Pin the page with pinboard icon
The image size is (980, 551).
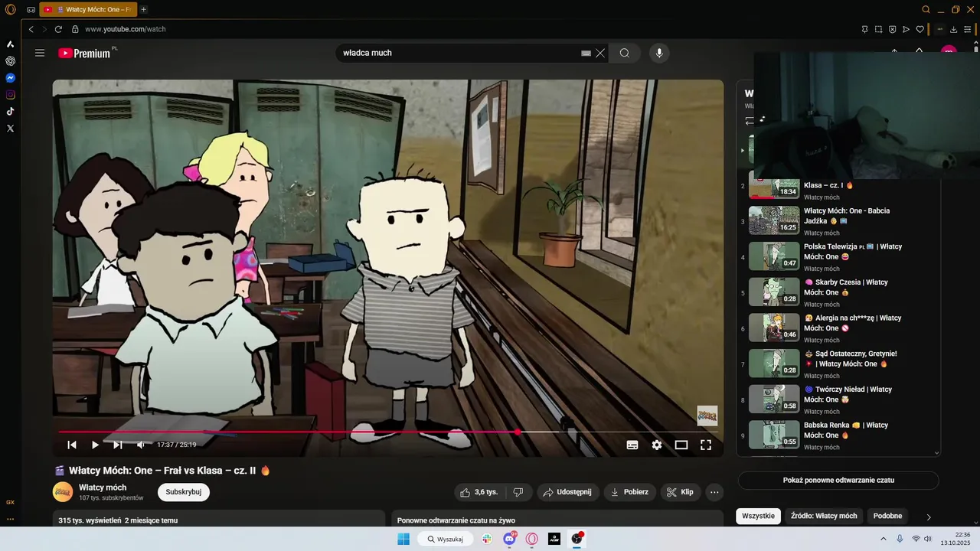pos(865,29)
